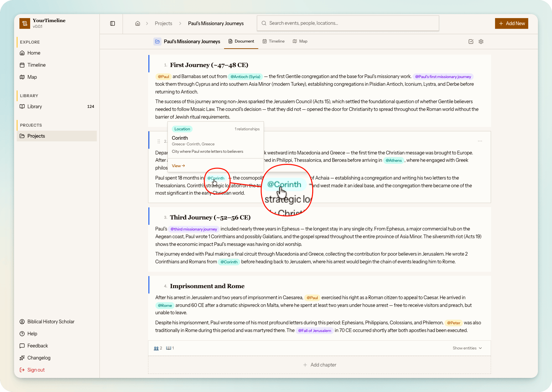Open Map in sidebar

57,77
